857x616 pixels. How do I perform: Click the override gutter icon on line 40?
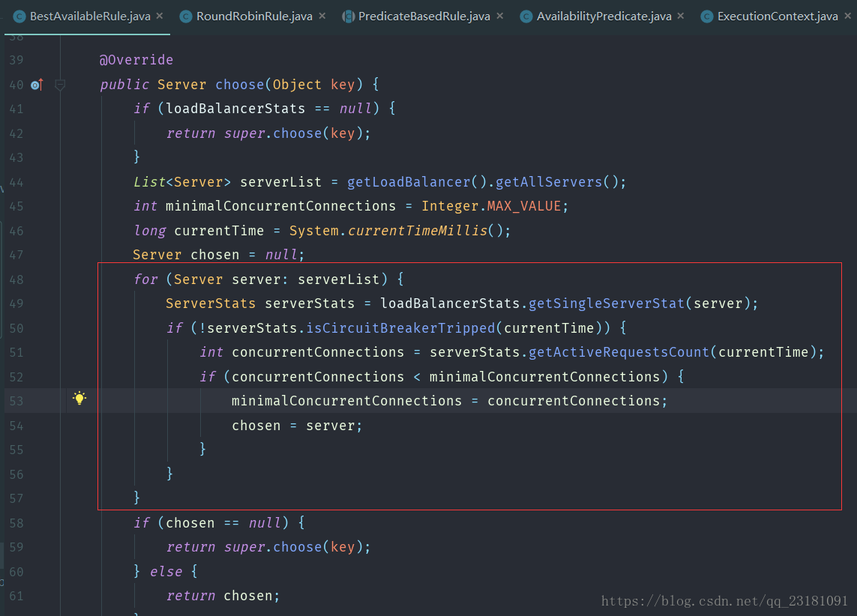point(37,85)
